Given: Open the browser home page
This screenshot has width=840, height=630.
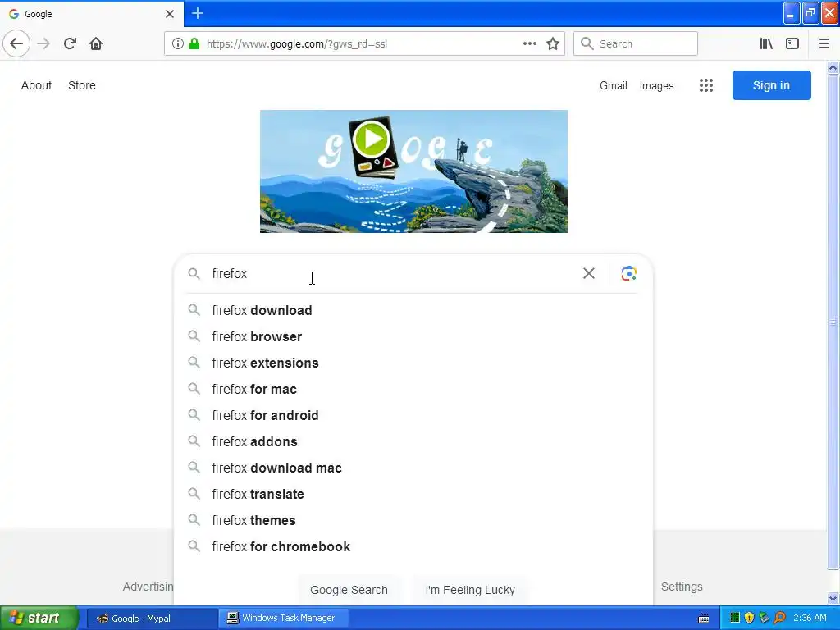Looking at the screenshot, I should click(96, 43).
